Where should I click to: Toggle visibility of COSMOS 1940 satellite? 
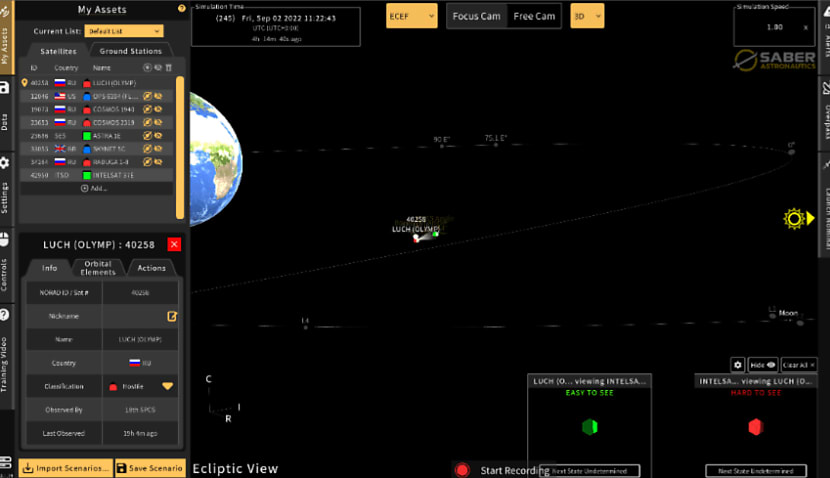[158, 109]
